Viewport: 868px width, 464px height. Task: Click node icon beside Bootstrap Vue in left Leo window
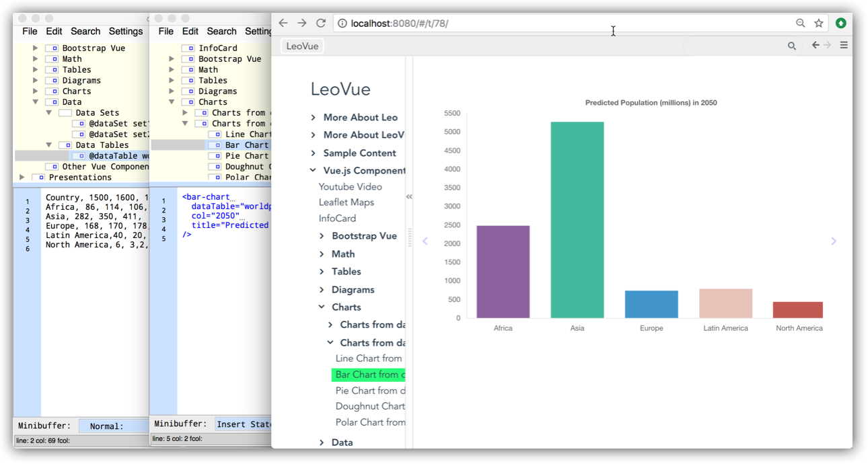point(52,48)
